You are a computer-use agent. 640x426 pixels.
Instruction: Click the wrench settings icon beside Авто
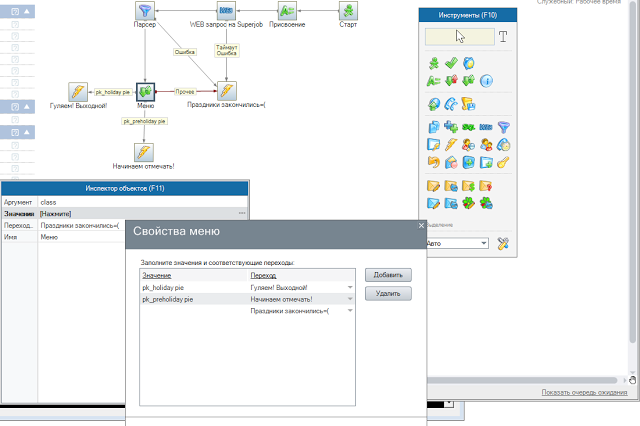point(503,243)
